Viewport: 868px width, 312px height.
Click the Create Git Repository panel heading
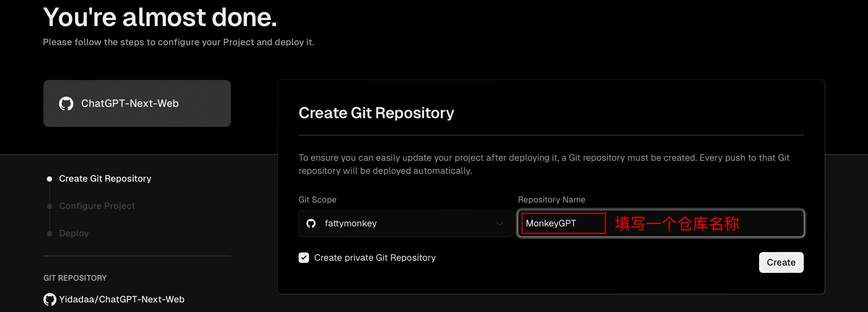click(376, 113)
